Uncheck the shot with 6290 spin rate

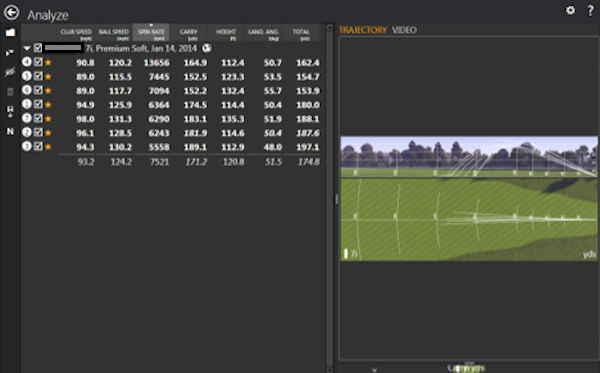[x=38, y=118]
